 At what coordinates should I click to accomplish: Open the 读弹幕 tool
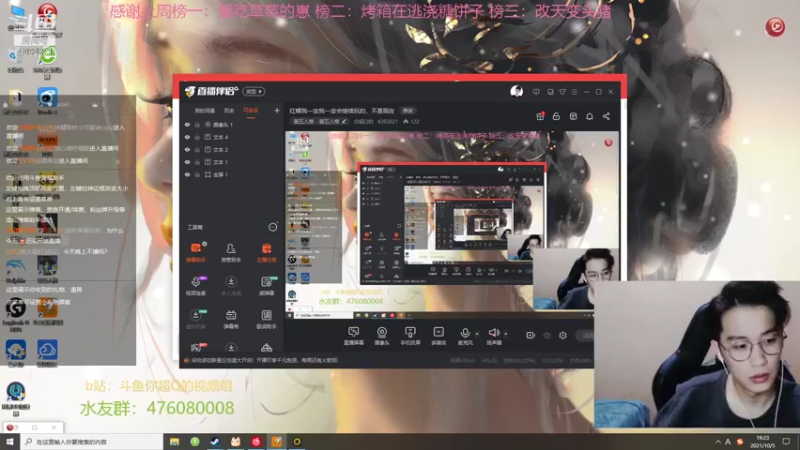[266, 286]
